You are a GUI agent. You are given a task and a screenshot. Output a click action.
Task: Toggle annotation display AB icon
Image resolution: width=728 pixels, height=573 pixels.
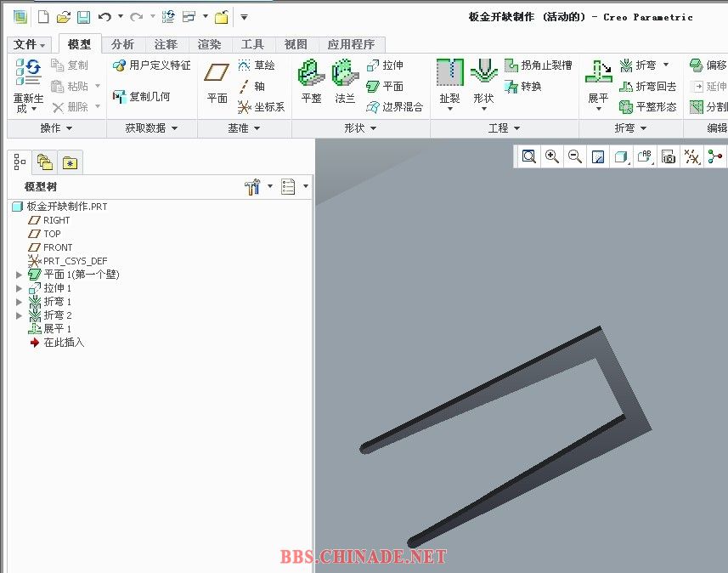[x=645, y=156]
